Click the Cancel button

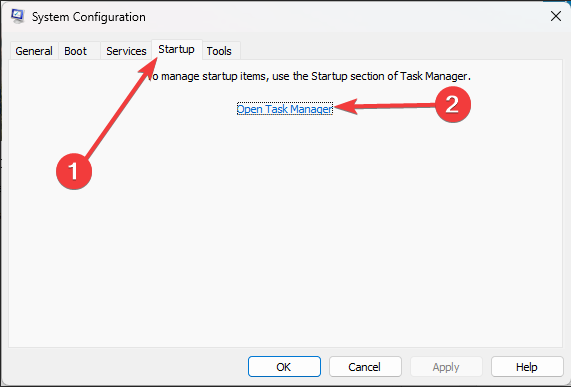coord(365,367)
